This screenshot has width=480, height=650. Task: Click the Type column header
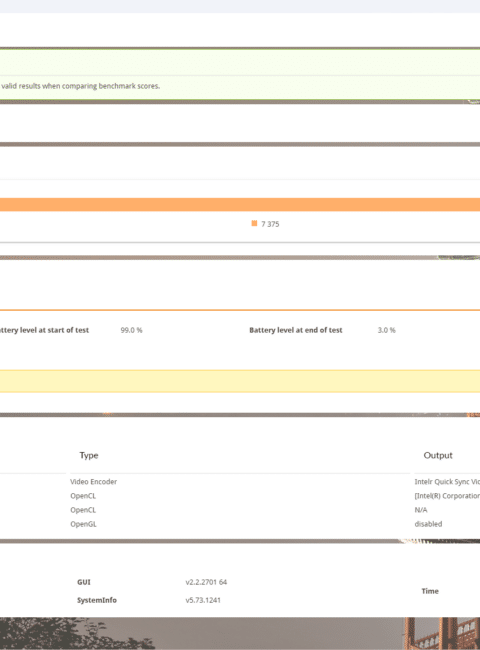click(x=89, y=455)
